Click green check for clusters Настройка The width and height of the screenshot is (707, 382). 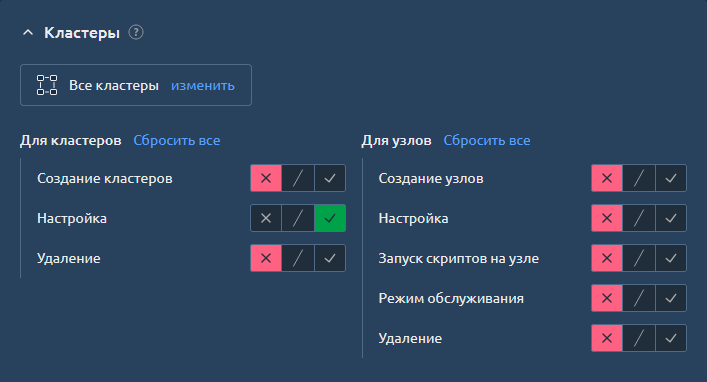point(330,218)
